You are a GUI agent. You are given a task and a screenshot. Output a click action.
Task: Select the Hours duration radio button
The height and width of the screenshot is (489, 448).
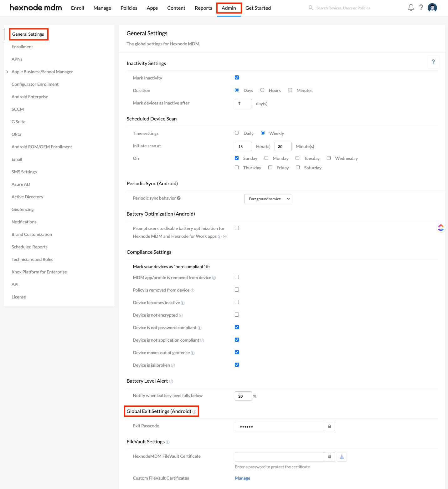[262, 90]
